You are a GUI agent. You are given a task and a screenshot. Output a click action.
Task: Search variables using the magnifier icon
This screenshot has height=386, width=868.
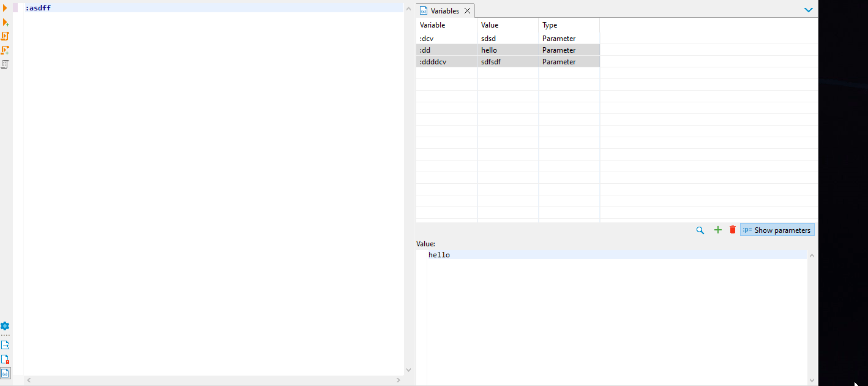click(700, 230)
